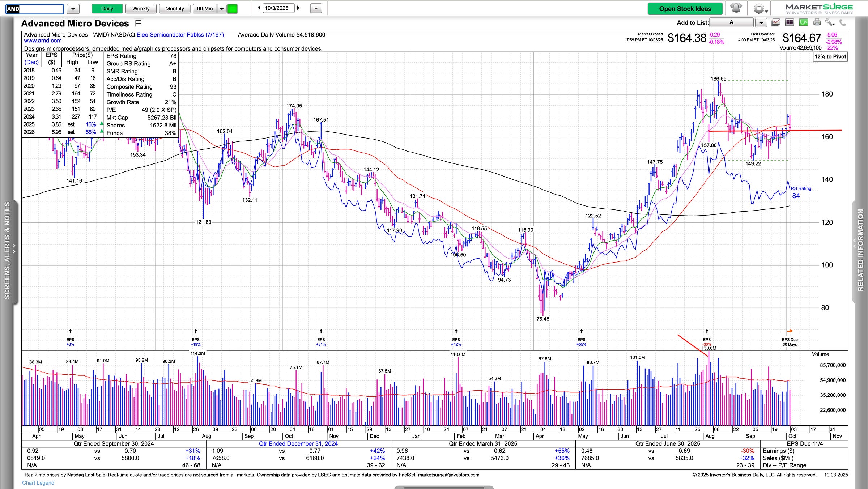The width and height of the screenshot is (868, 489).
Task: Open the four-panel grid view icon
Action: [790, 23]
